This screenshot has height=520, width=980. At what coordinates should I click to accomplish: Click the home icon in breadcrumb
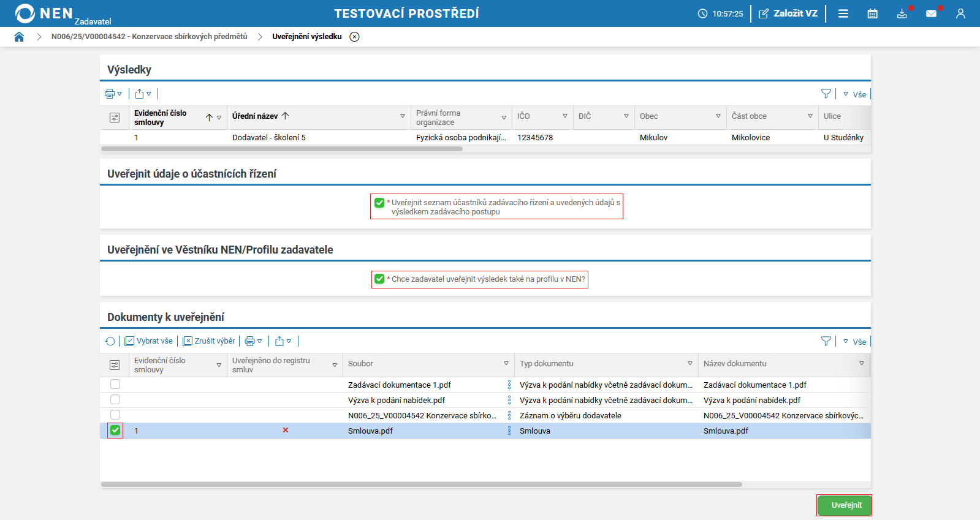click(x=19, y=37)
